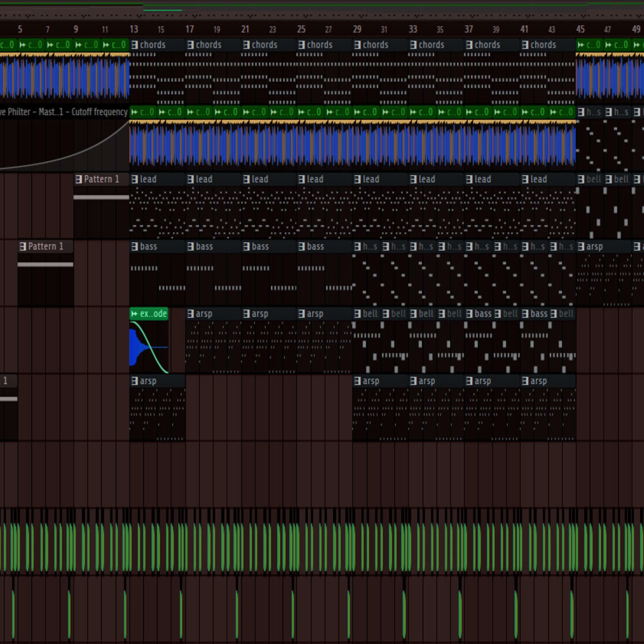Screen dimensions: 644x644
Task: Click the pattern icon of arsp clip at bar 25
Action: pyautogui.click(x=302, y=314)
